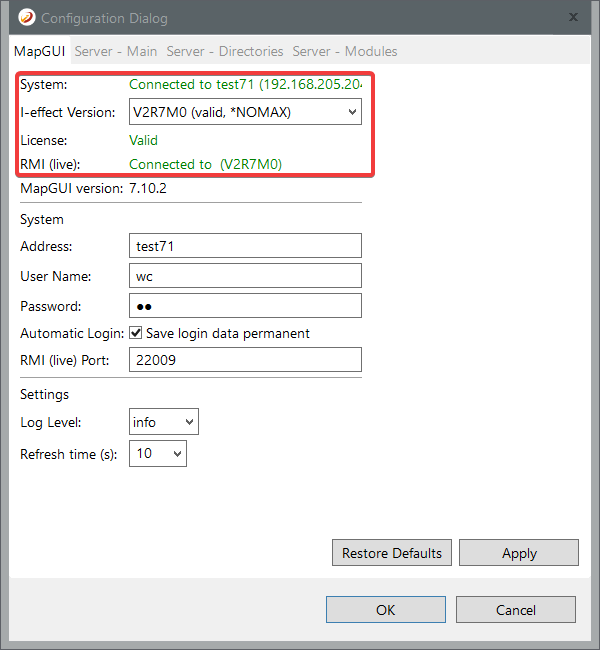Confirm settings with the OK button
This screenshot has width=600, height=650.
385,610
